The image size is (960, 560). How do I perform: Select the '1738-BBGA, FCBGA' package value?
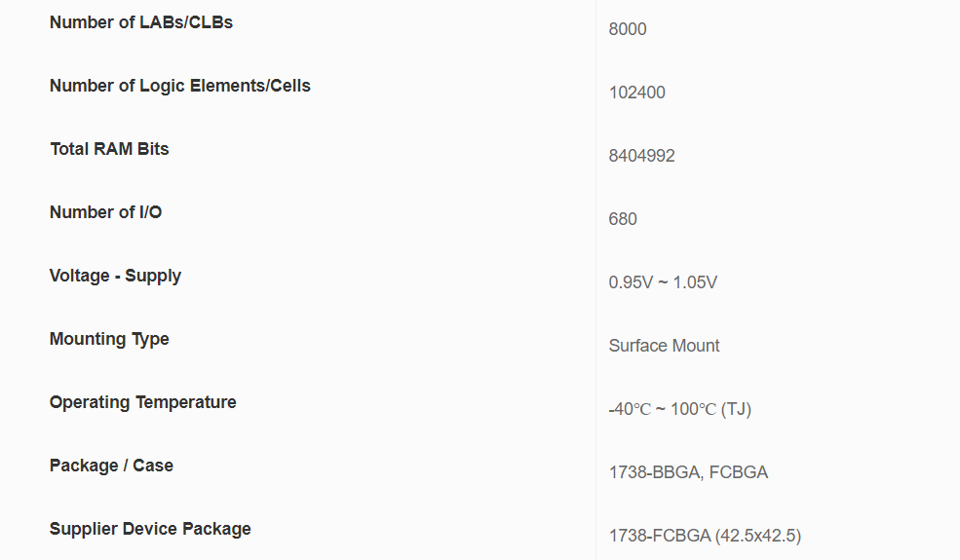coord(688,472)
